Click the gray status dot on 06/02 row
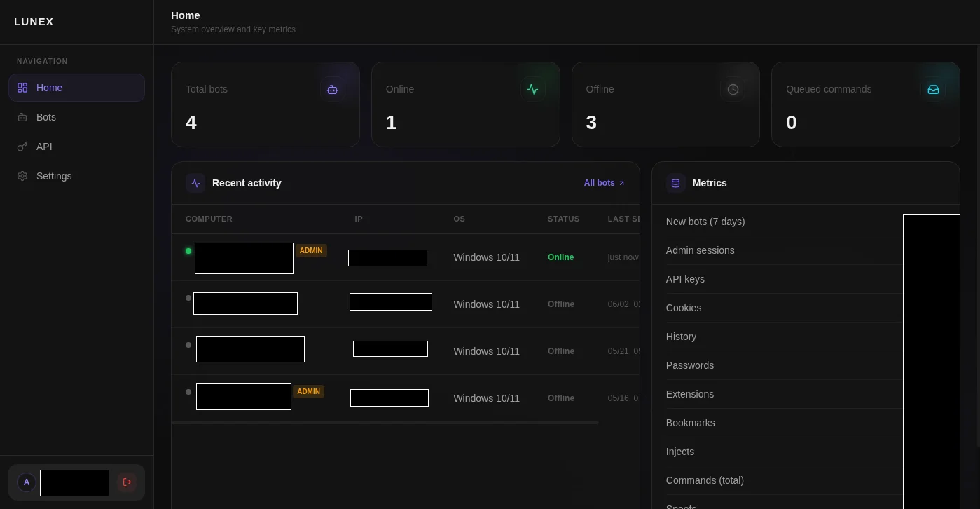This screenshot has height=509, width=980. [x=188, y=298]
